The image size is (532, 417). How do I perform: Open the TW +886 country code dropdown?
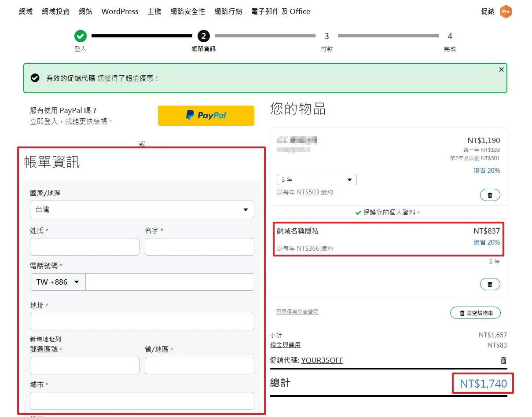coord(58,282)
